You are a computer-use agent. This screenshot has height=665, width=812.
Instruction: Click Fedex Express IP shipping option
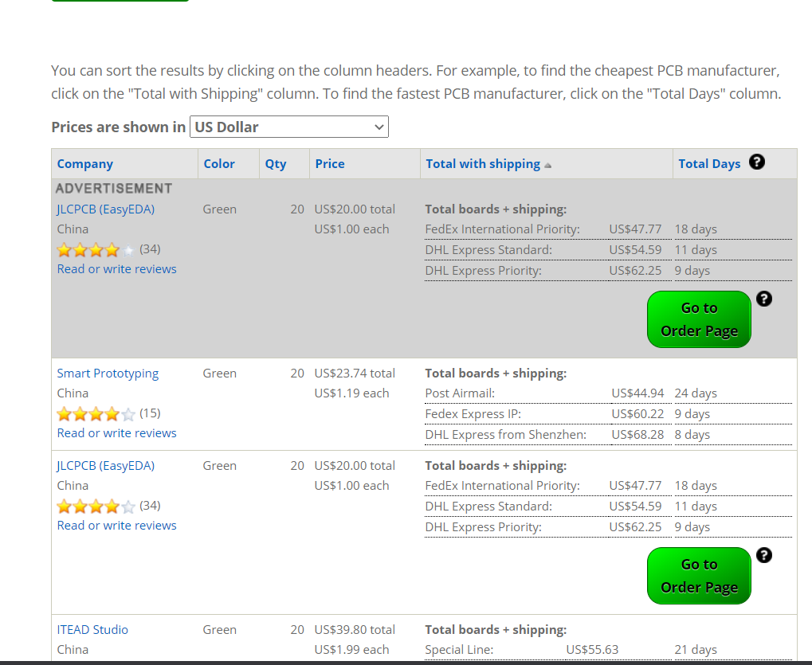coord(473,414)
